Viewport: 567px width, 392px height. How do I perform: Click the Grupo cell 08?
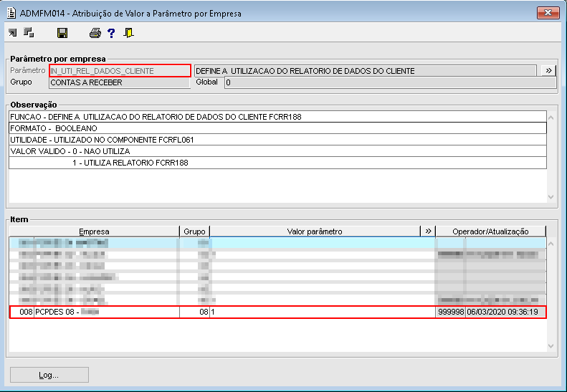pyautogui.click(x=194, y=312)
